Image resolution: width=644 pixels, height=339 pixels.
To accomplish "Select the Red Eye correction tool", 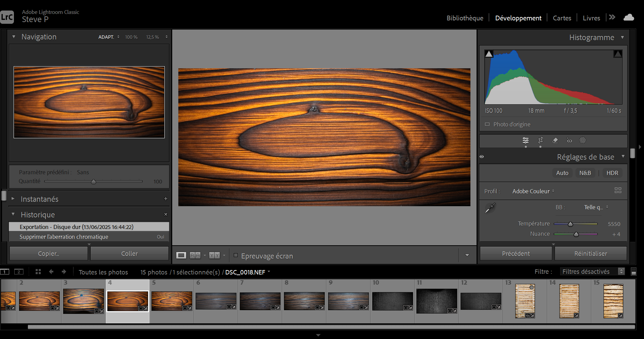I will click(569, 140).
